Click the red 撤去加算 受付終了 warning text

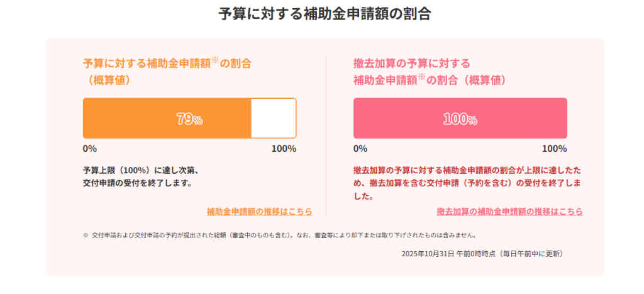click(467, 183)
